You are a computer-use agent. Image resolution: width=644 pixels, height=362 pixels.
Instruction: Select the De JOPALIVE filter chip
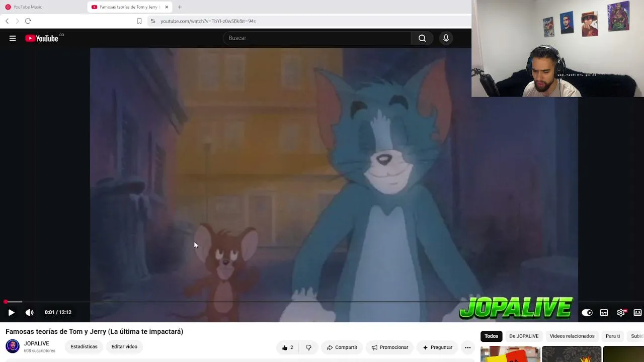(524, 336)
